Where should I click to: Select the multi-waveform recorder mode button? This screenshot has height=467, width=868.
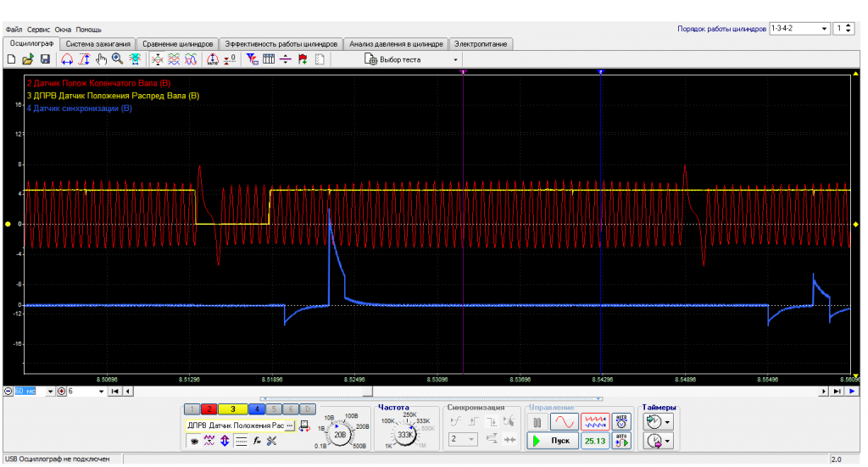click(595, 422)
